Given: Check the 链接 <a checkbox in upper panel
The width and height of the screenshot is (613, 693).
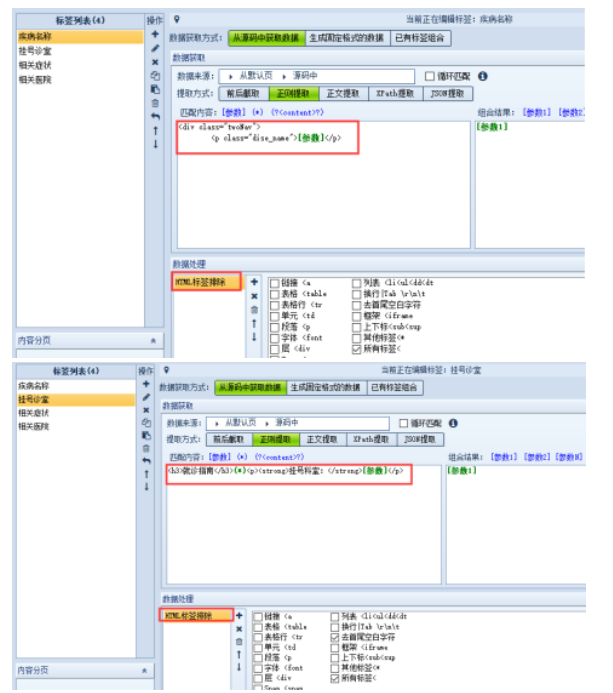Looking at the screenshot, I should point(275,284).
